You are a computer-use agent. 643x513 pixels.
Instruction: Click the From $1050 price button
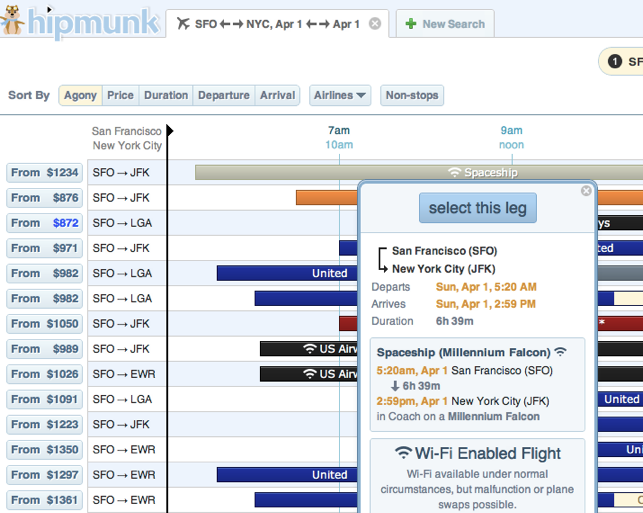pyautogui.click(x=44, y=324)
